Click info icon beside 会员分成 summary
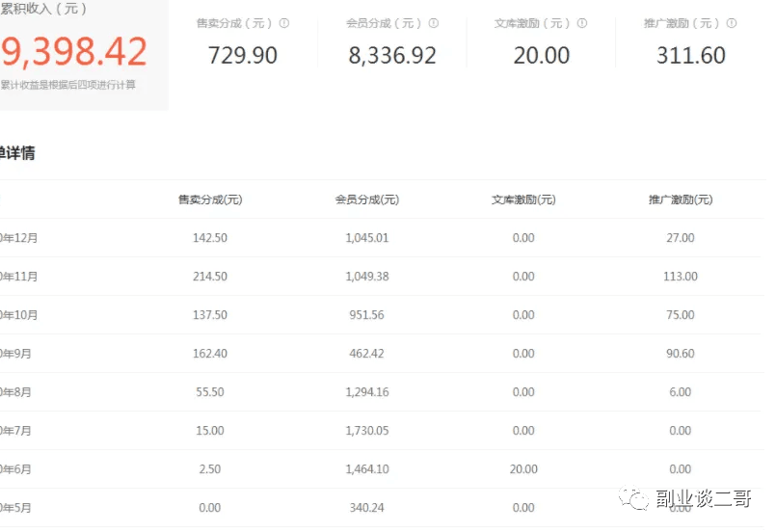This screenshot has height=532, width=776. 434,23
